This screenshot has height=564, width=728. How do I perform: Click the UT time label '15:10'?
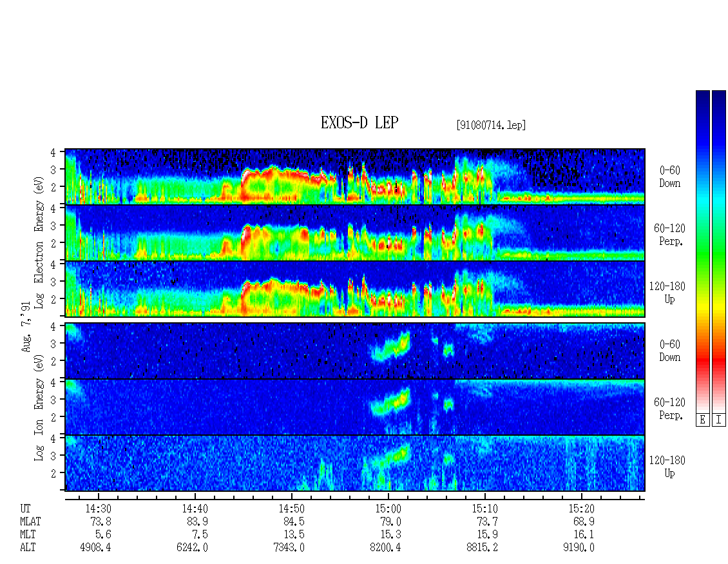484,509
